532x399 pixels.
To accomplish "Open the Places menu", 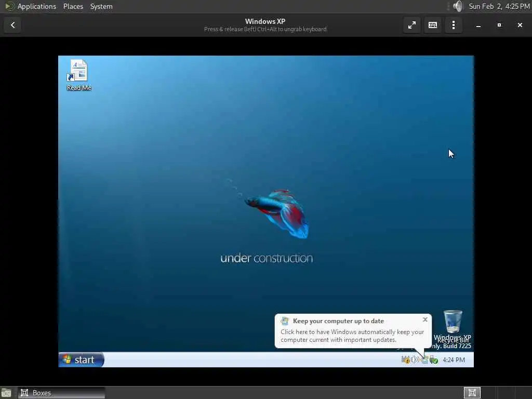I will pos(73,6).
